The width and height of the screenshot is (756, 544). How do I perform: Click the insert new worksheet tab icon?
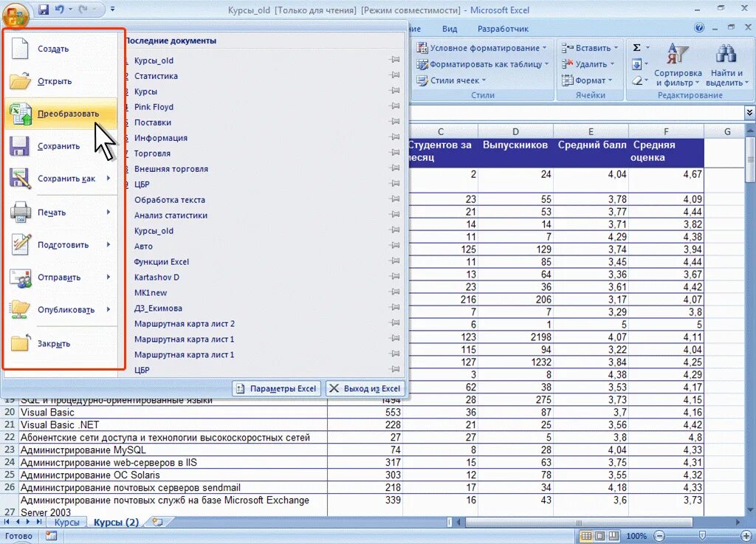point(157,522)
